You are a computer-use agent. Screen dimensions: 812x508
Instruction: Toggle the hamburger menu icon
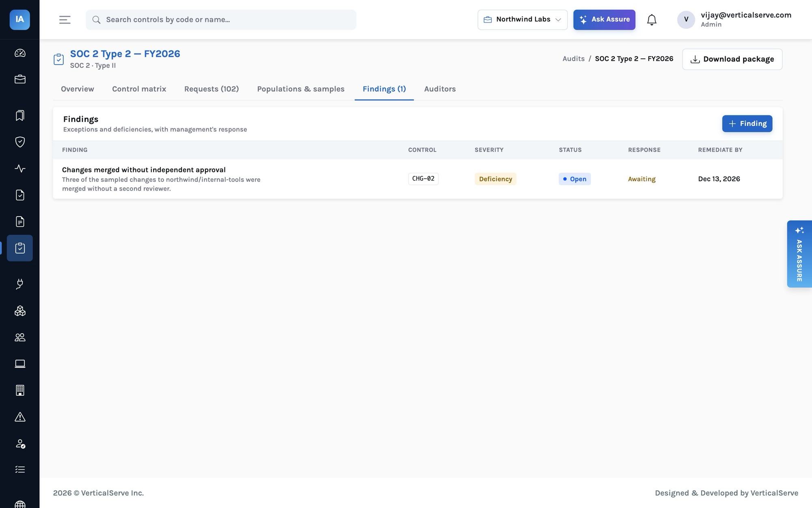point(65,20)
